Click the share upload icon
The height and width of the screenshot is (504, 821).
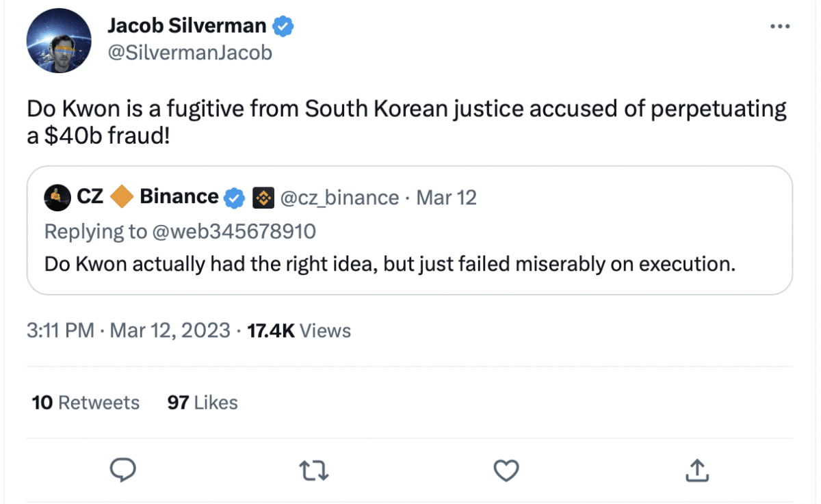(x=696, y=470)
